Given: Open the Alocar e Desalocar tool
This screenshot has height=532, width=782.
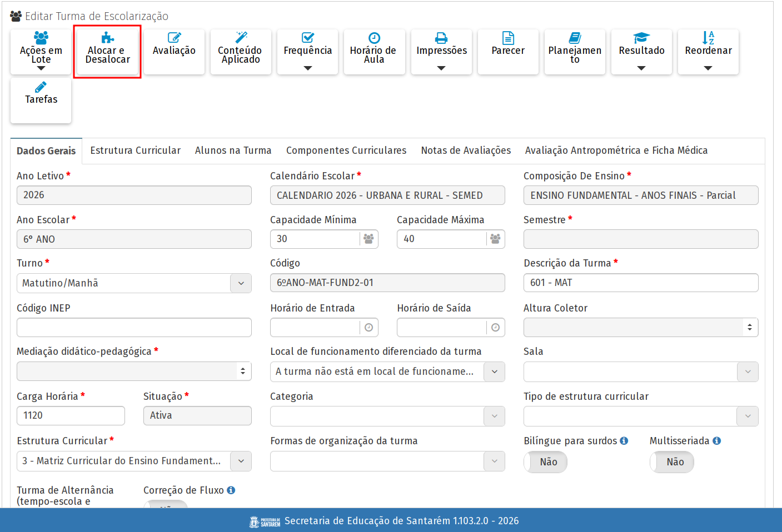Looking at the screenshot, I should click(107, 51).
